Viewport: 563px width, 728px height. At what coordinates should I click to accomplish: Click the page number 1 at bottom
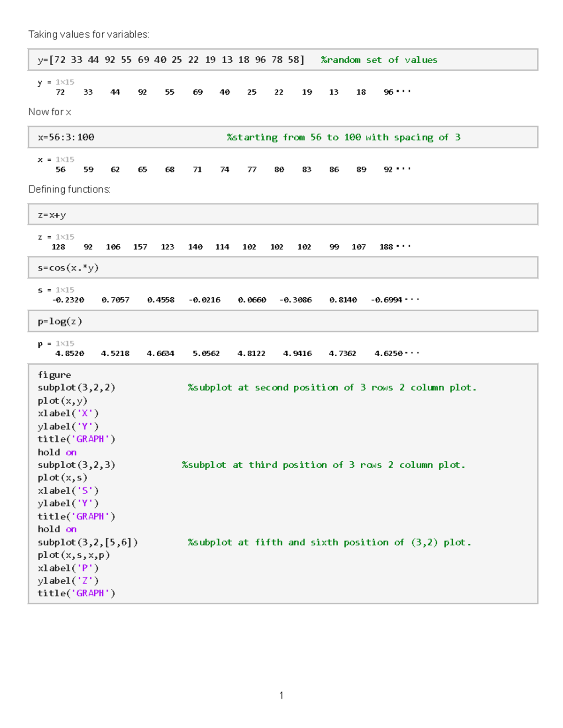pos(281,696)
